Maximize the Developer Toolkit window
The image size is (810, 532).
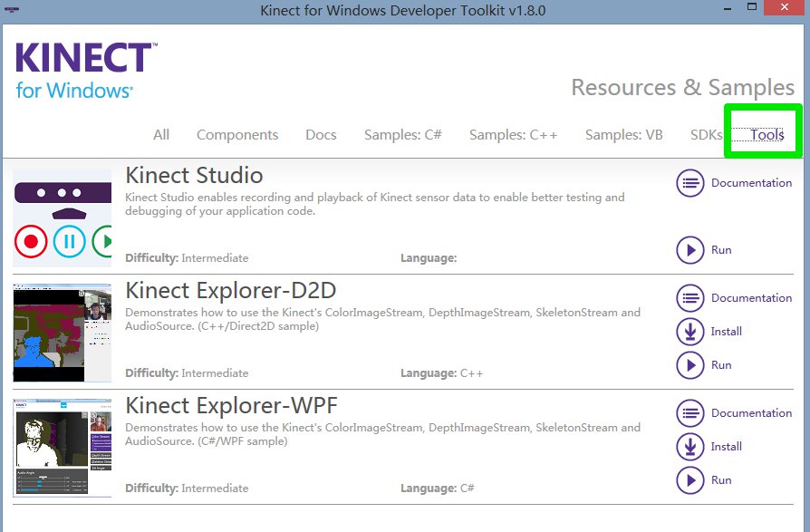pyautogui.click(x=752, y=7)
